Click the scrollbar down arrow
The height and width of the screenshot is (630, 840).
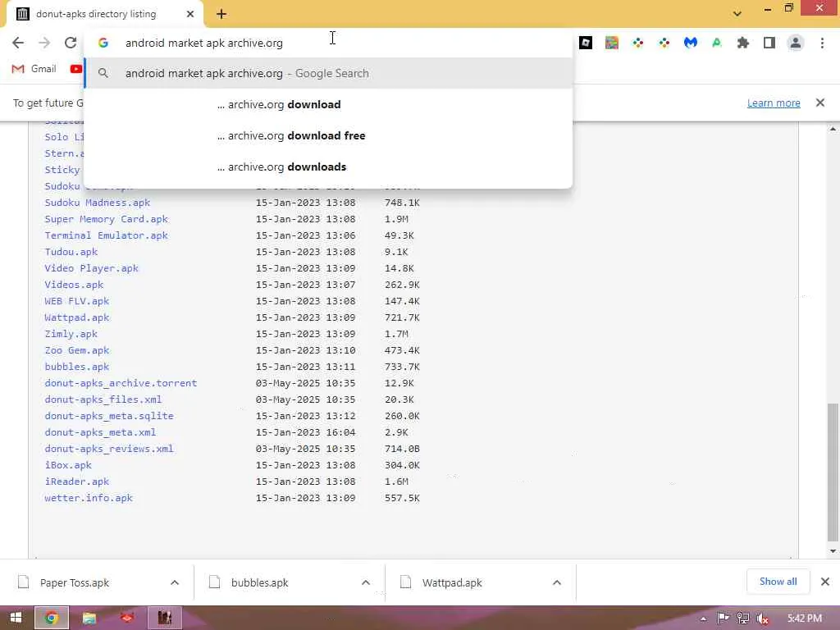pyautogui.click(x=833, y=550)
